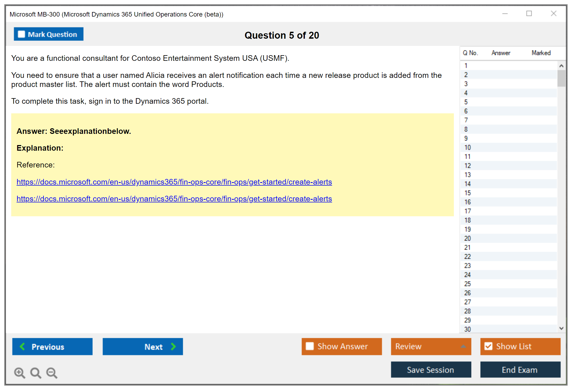Open the first create-alerts docs link
This screenshot has width=574, height=392.
pos(174,182)
